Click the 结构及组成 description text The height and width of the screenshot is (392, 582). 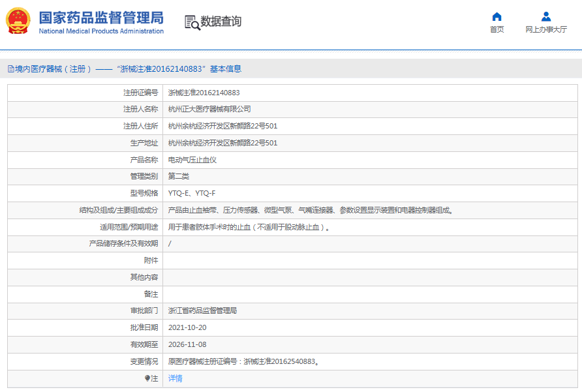pos(311,210)
